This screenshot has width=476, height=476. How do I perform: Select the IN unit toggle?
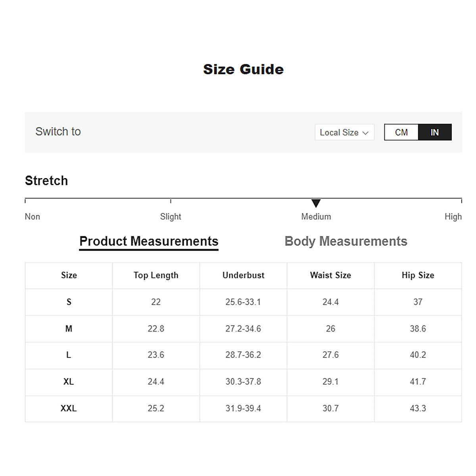(435, 132)
